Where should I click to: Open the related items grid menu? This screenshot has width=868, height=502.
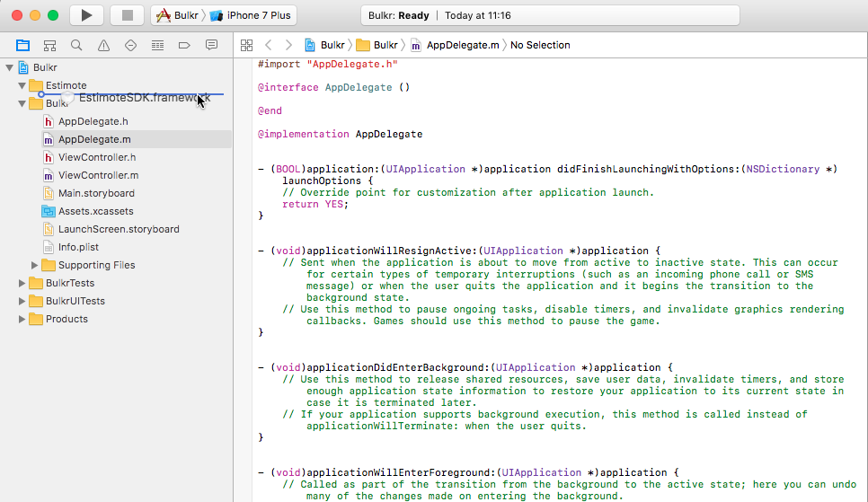click(247, 46)
